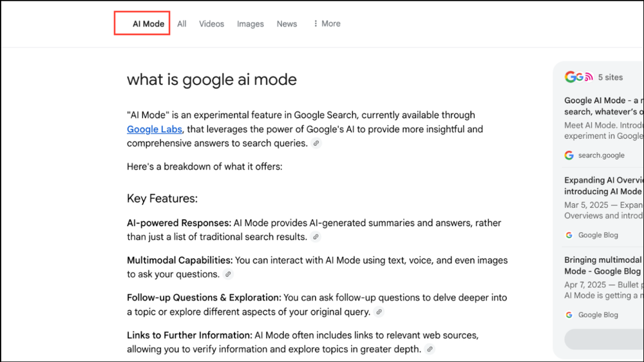The image size is (644, 362).
Task: Click the search.google favicon icon
Action: pyautogui.click(x=569, y=155)
